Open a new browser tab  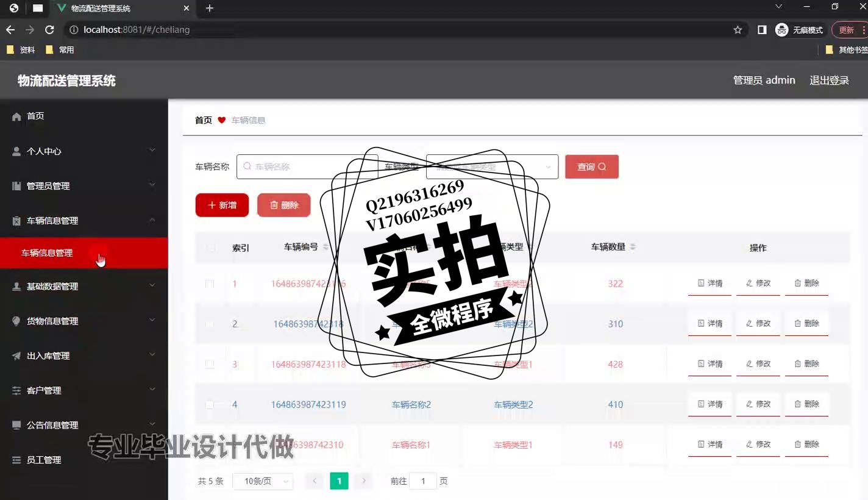coord(210,9)
